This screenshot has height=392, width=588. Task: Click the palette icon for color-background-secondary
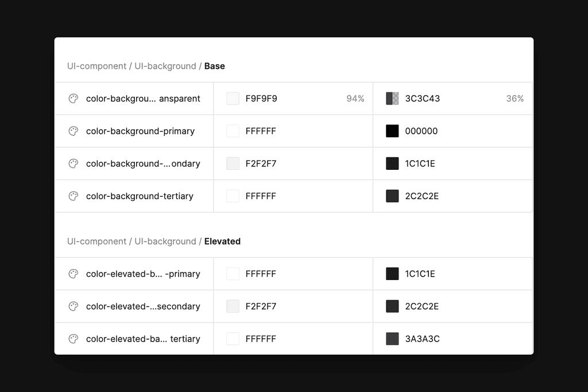(73, 164)
